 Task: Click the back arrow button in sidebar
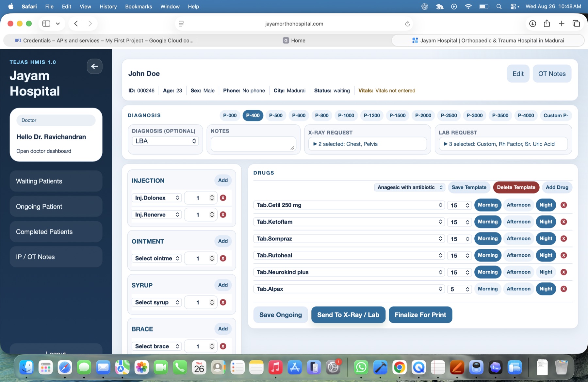[94, 67]
